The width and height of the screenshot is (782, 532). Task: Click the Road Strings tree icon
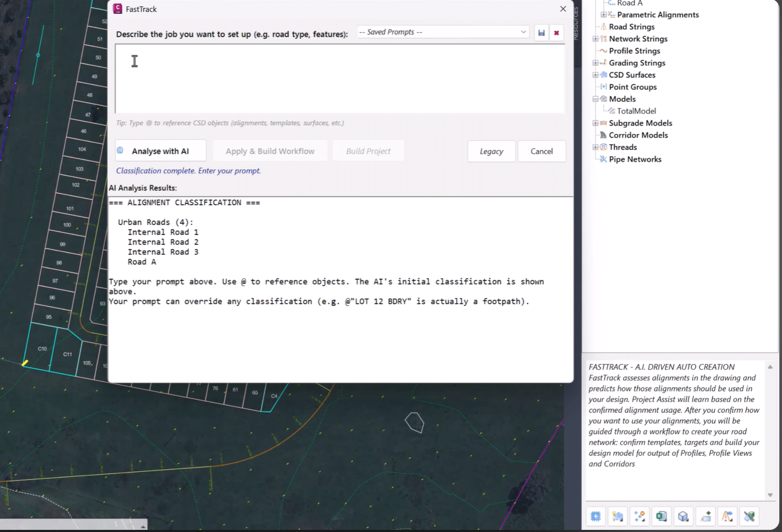603,27
